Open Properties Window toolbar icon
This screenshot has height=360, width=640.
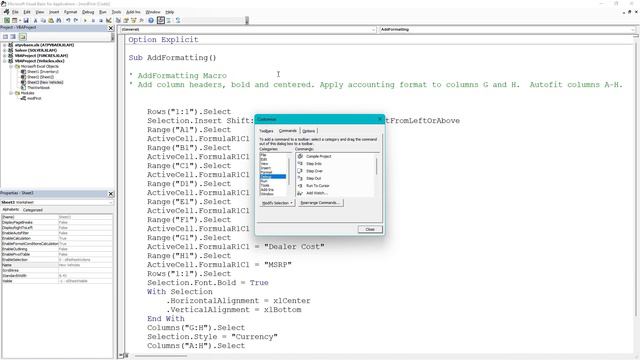[x=126, y=20]
